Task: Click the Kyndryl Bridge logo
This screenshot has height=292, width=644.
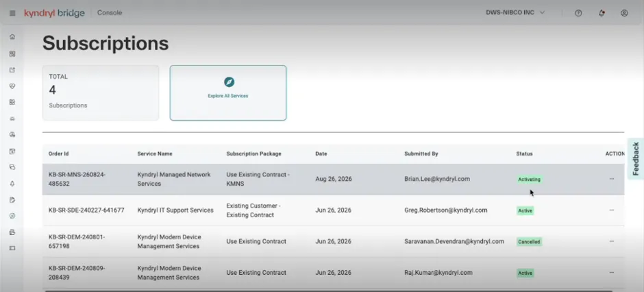Action: (54, 13)
